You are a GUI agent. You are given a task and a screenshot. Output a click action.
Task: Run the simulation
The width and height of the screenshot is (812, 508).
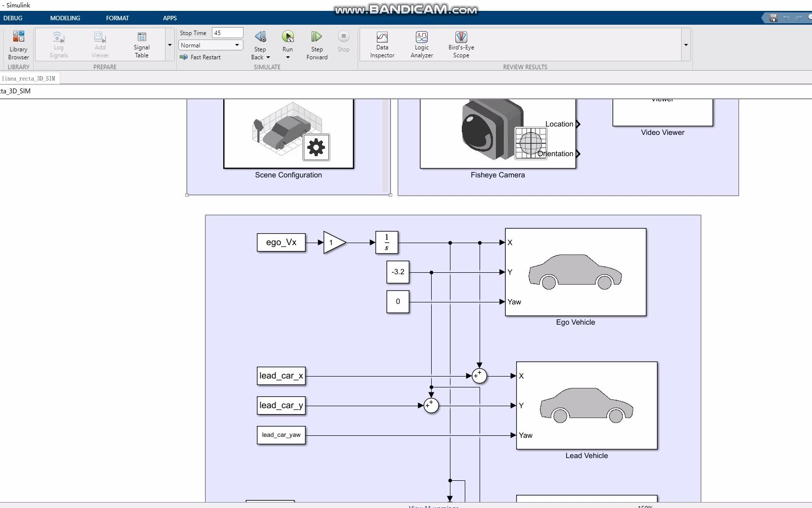tap(287, 37)
